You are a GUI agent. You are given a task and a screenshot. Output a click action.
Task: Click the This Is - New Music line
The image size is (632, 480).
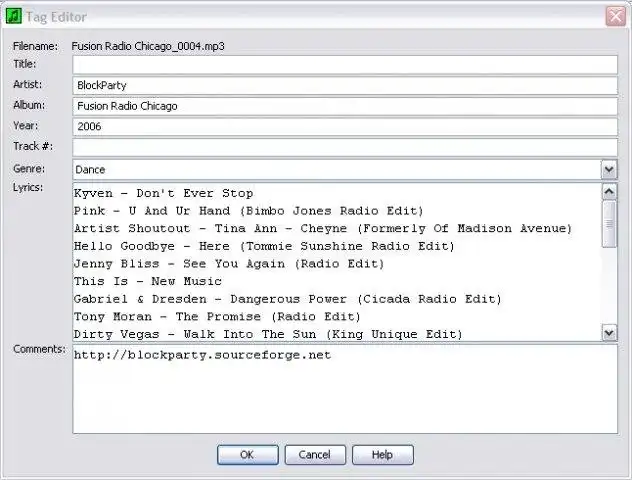pos(148,281)
